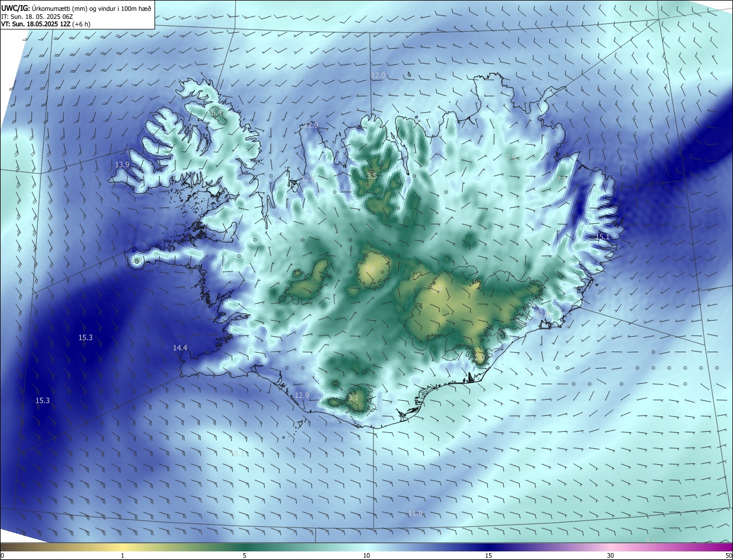Viewport: 733px width, 560px height.
Task: Click the 12.0 value label on the map
Action: 379,76
